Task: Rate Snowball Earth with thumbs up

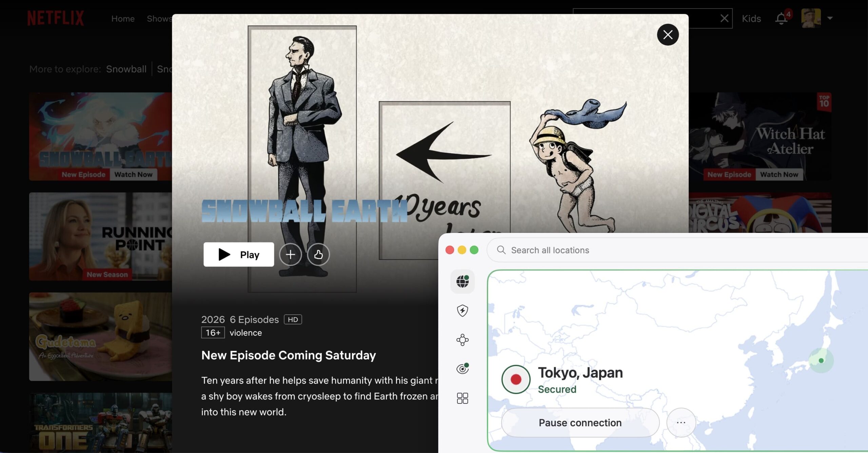Action: (318, 254)
